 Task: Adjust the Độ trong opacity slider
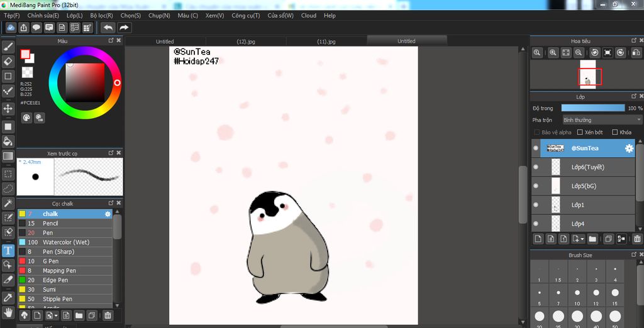[592, 108]
